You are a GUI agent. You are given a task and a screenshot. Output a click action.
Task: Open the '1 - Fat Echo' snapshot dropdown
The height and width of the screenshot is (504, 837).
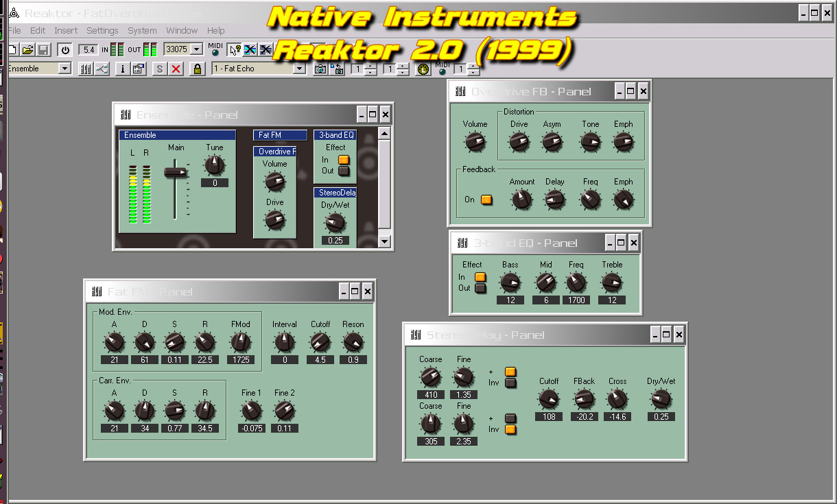[x=299, y=69]
